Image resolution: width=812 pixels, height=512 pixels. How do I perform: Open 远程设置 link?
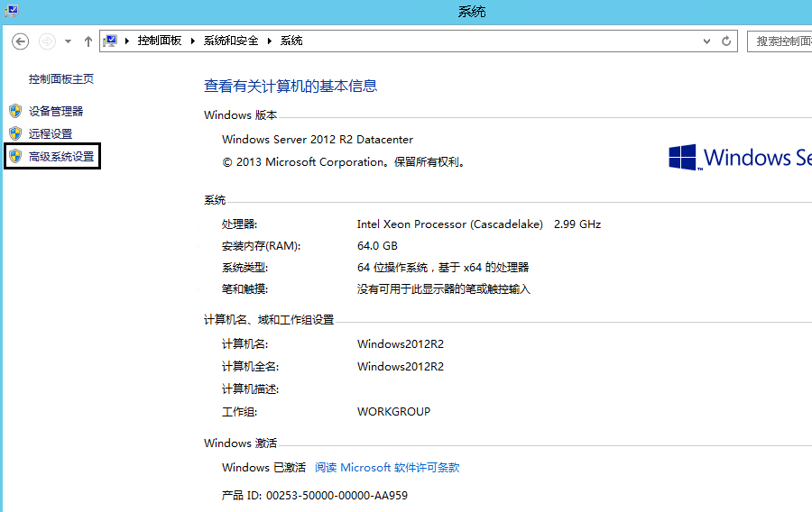coord(51,134)
